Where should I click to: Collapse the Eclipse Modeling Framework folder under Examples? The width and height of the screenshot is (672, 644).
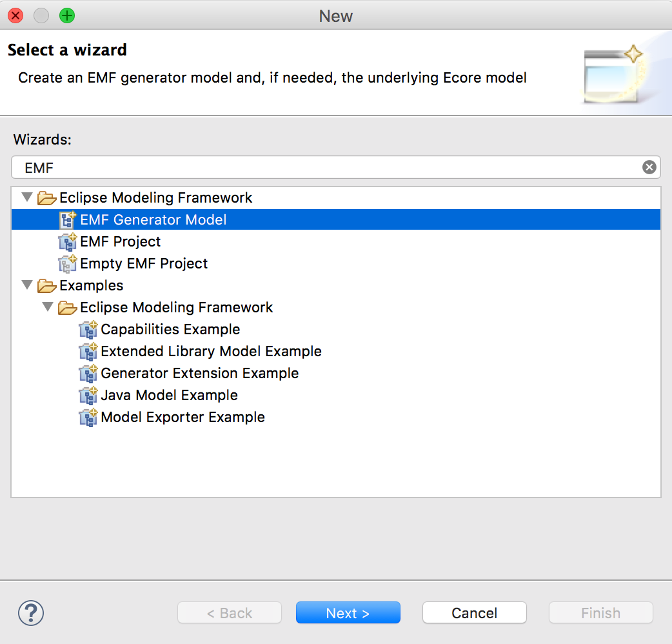pyautogui.click(x=48, y=307)
